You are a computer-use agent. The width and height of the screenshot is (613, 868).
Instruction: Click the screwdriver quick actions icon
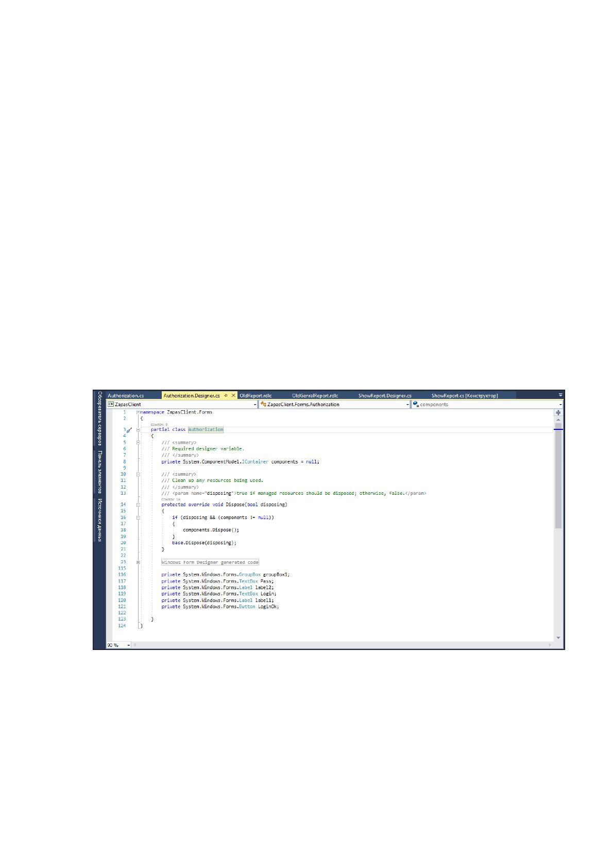[x=130, y=429]
